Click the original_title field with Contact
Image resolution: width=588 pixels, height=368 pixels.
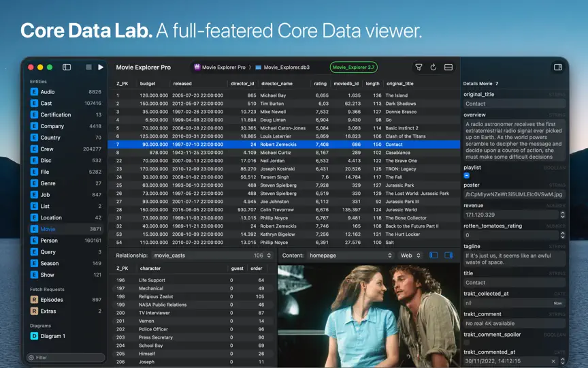point(514,104)
